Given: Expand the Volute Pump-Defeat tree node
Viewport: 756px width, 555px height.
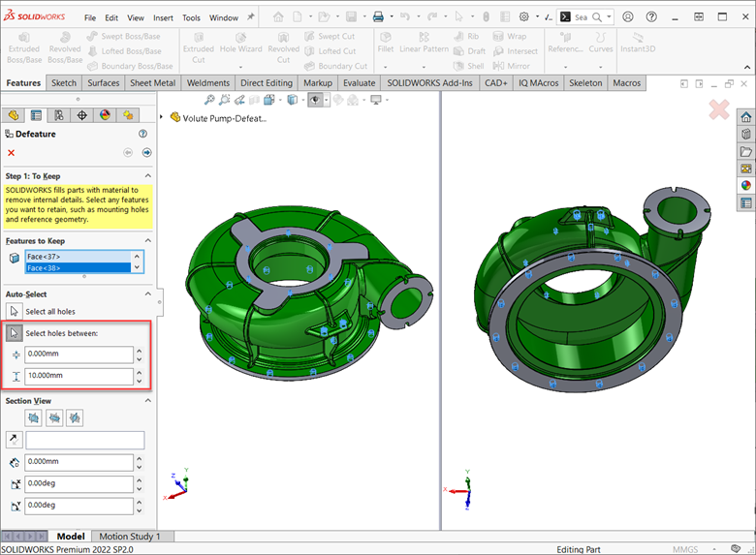Looking at the screenshot, I should click(x=162, y=117).
